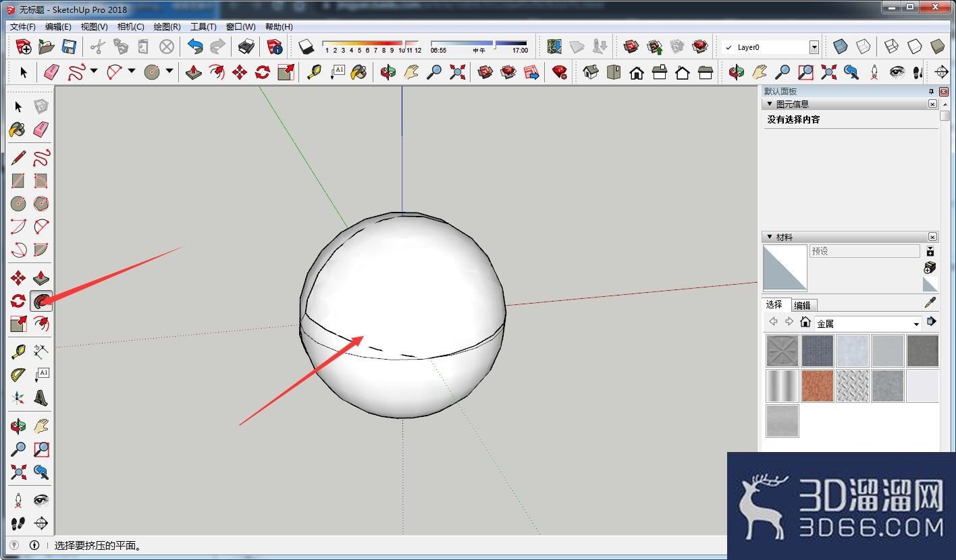Viewport: 956px width, 560px height.
Task: Select the Push/Pull tool in left toolbar
Action: [x=41, y=278]
